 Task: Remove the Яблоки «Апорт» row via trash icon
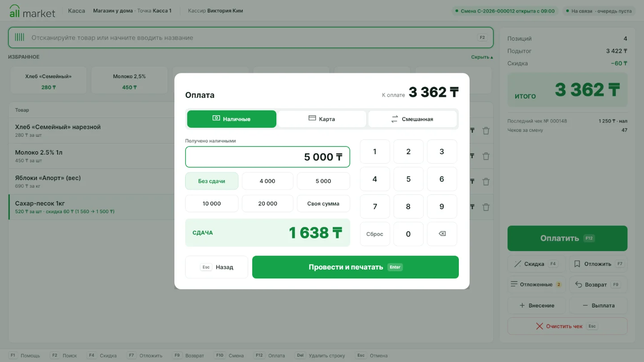486,181
